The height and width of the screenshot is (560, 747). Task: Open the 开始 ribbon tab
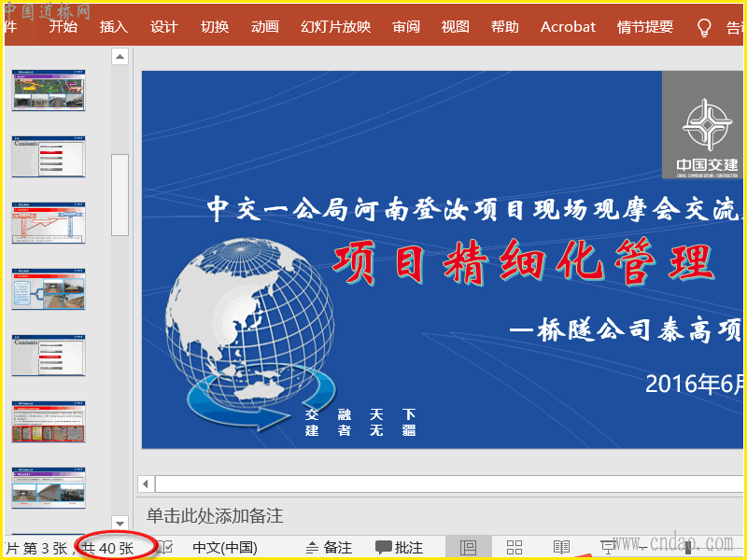tap(63, 27)
